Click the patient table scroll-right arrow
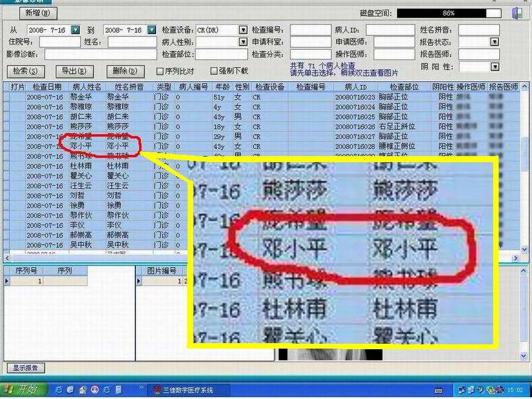Viewport: 532px width, 399px height. point(516,258)
